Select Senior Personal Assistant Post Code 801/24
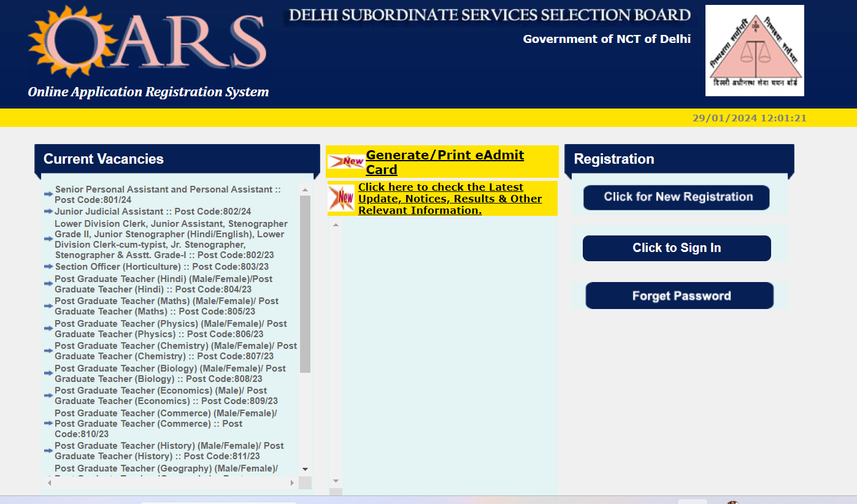The image size is (857, 504). pos(167,194)
